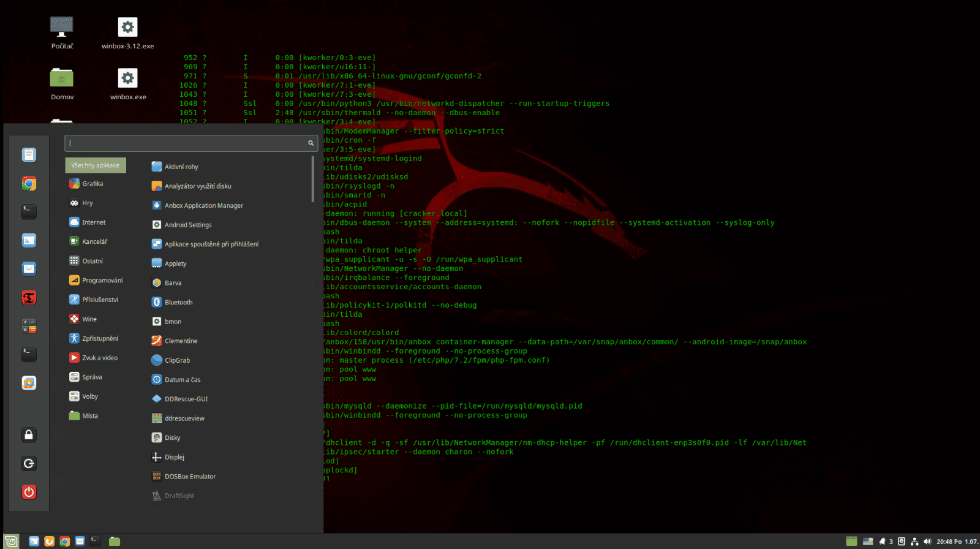Click the magnifier icon in menu search box
Viewport: 980px width, 549px height.
[311, 143]
